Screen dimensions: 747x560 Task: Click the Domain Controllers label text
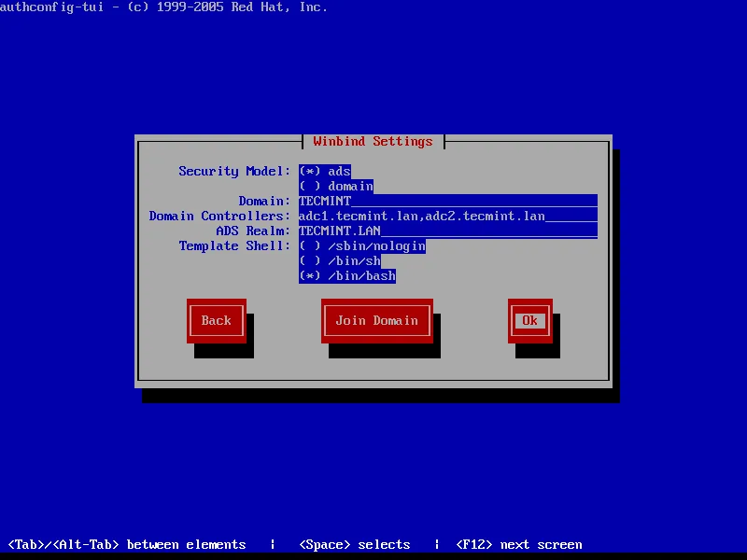[219, 217]
